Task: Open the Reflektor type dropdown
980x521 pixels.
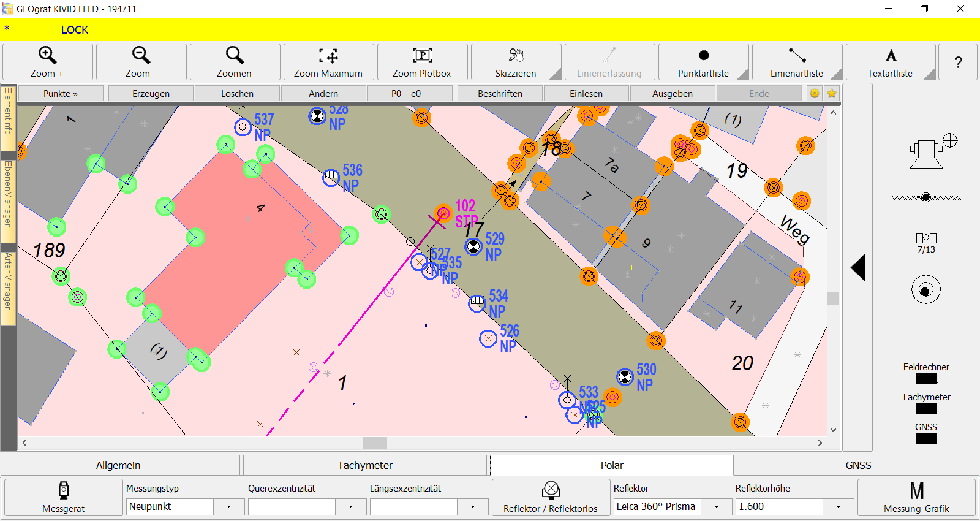Action: 717,507
